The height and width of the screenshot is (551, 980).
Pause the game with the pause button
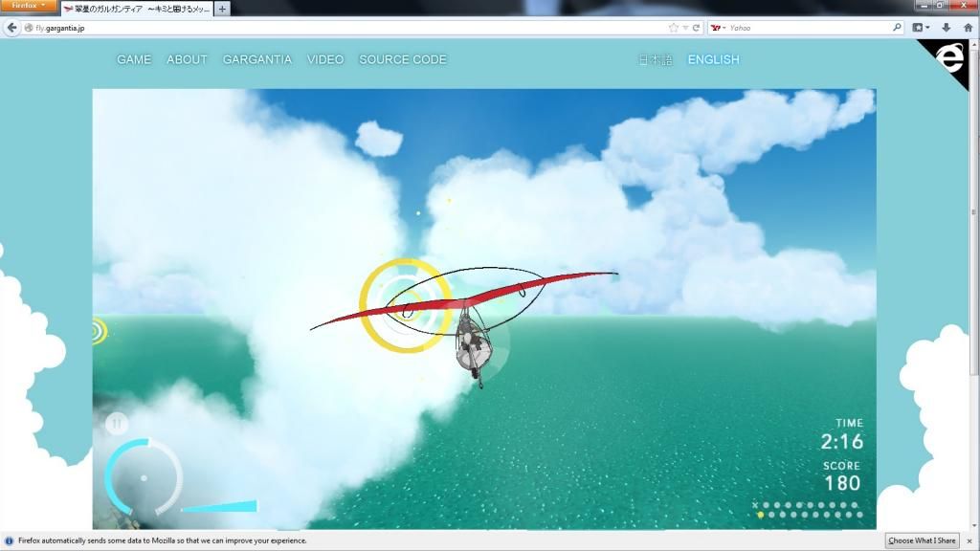tap(117, 423)
